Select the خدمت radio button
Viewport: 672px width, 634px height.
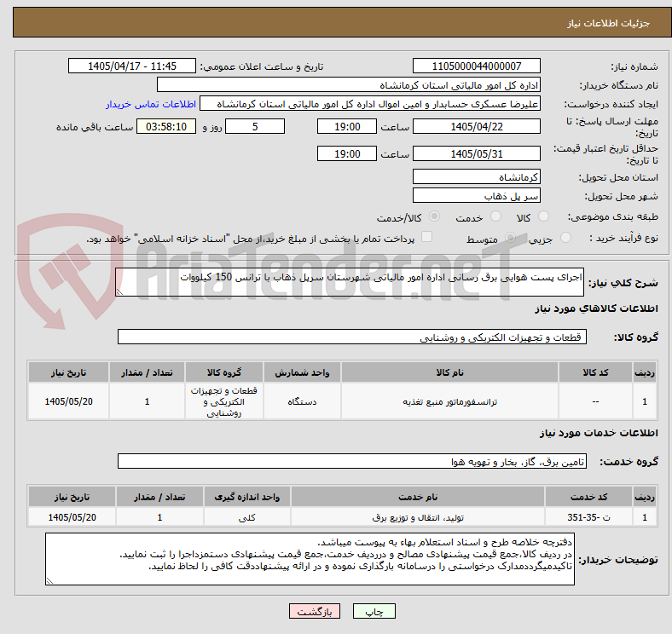click(x=495, y=216)
